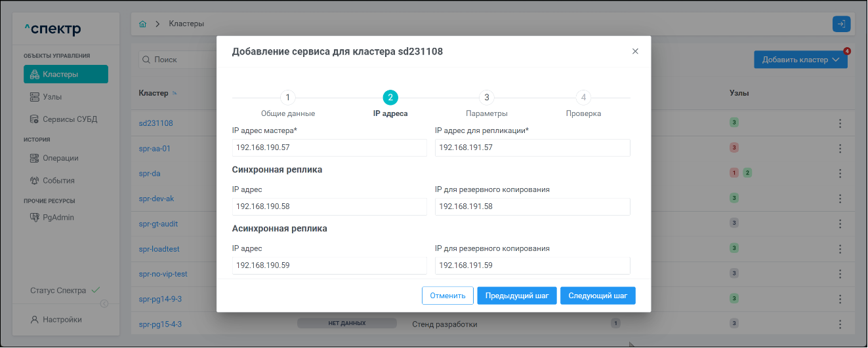The width and height of the screenshot is (868, 348).
Task: Click the home icon in breadcrumb
Action: coord(142,24)
